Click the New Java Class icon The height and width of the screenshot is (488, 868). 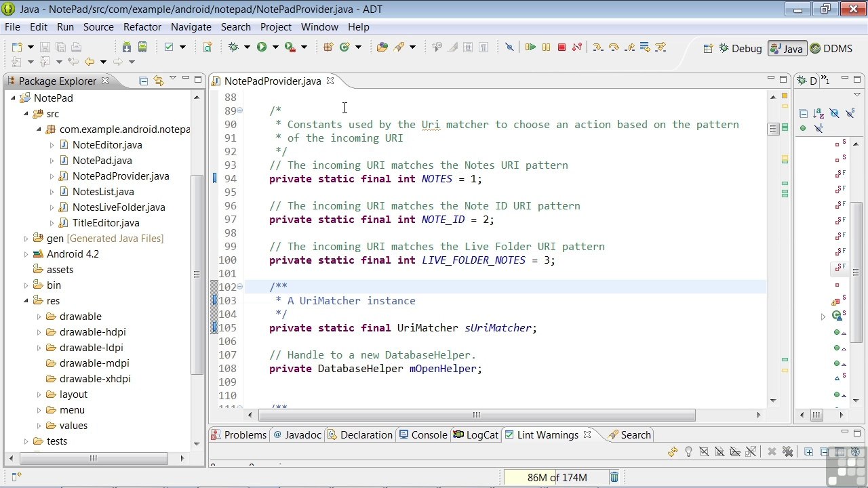344,47
